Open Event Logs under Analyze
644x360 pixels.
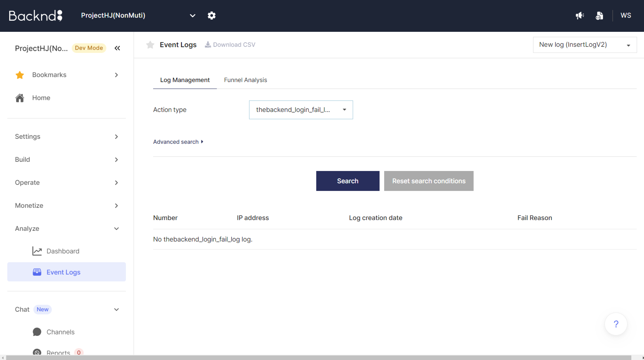[66, 272]
